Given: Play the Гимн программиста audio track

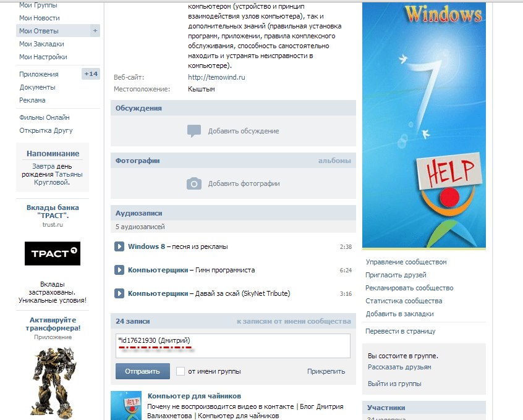Looking at the screenshot, I should (x=119, y=270).
